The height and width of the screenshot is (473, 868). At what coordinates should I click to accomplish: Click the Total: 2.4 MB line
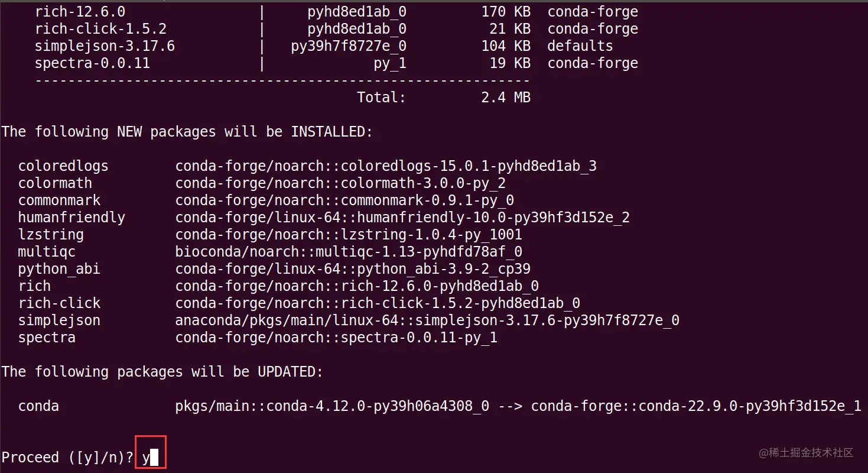pyautogui.click(x=443, y=97)
